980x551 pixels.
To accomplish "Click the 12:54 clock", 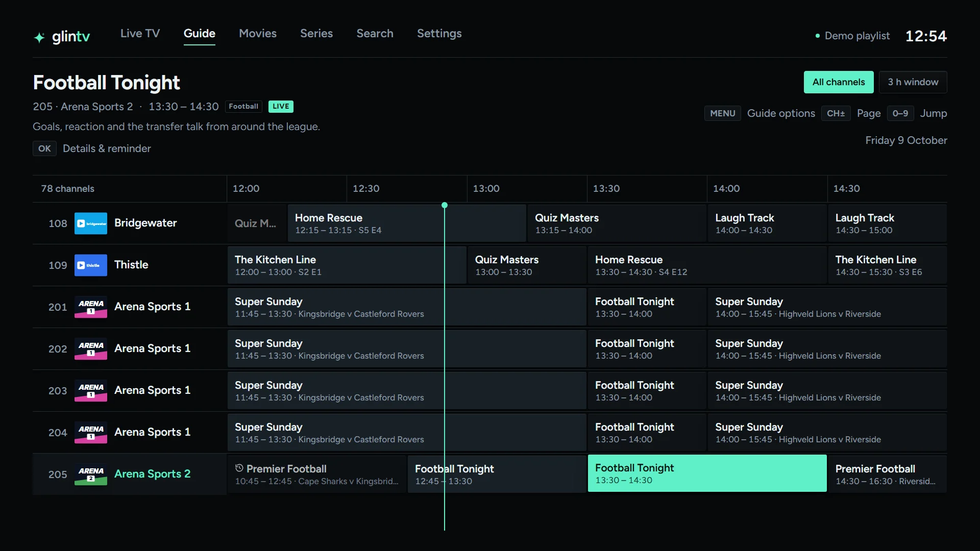I will tap(926, 36).
